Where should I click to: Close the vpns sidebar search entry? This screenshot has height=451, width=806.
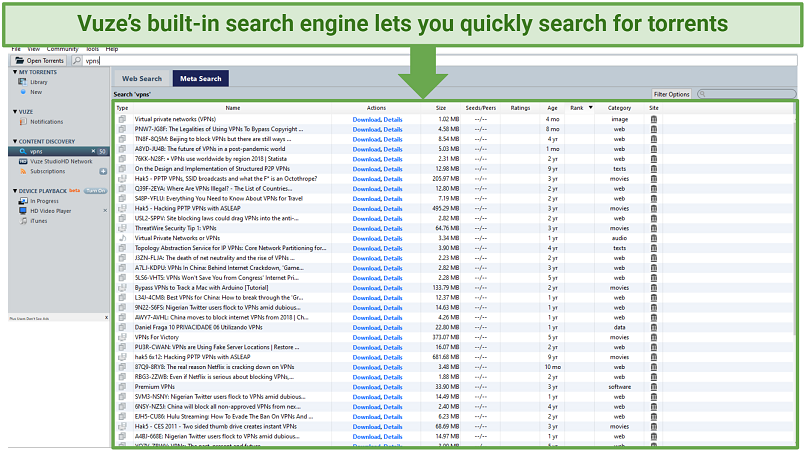tap(93, 151)
